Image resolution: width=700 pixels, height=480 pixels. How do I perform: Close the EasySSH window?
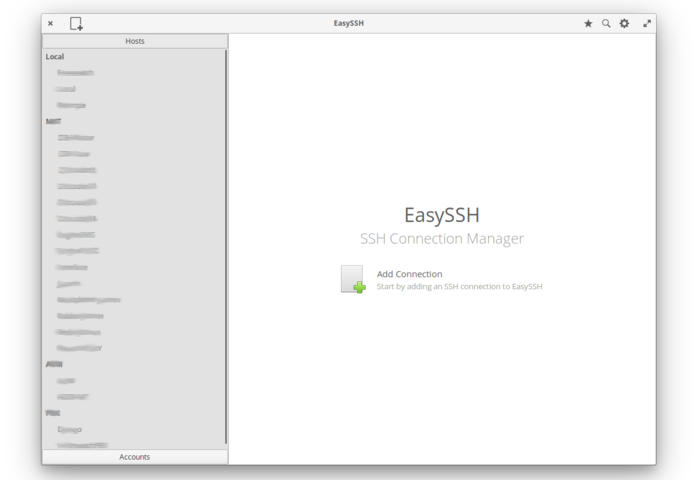point(50,24)
